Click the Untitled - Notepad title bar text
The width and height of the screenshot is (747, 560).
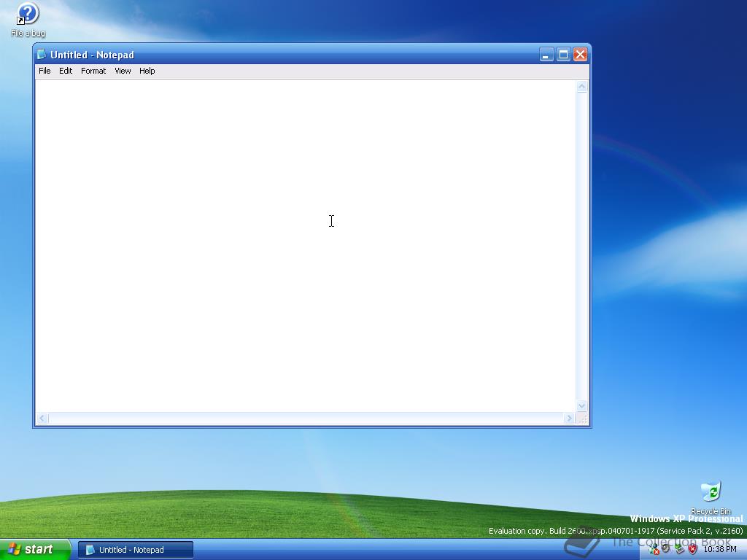tap(93, 55)
